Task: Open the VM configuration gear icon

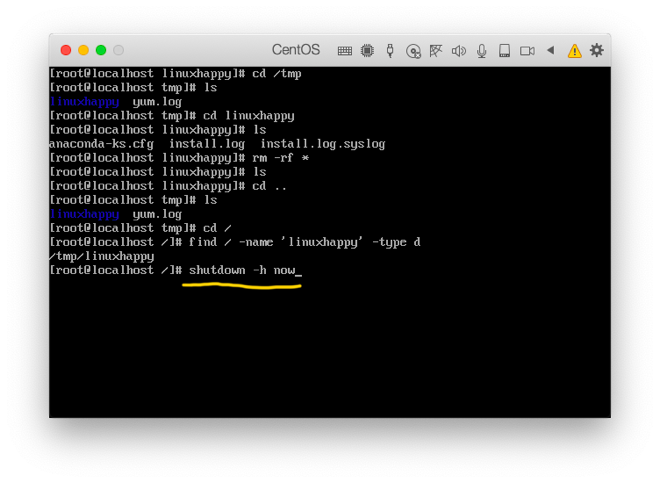Action: (596, 50)
